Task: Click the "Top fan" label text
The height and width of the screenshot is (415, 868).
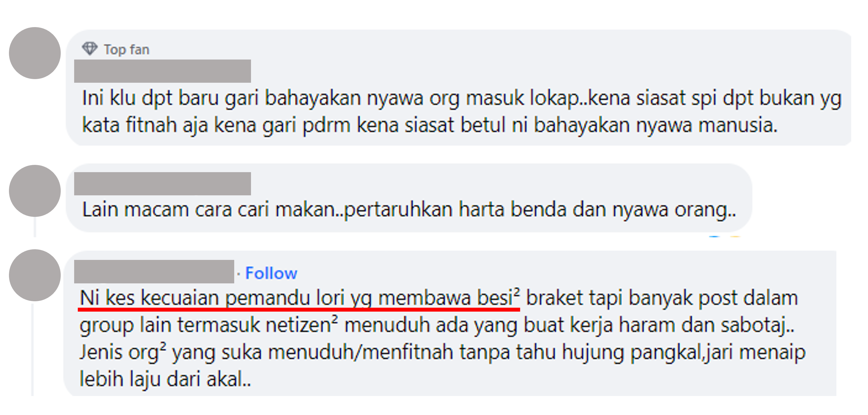Action: point(126,49)
